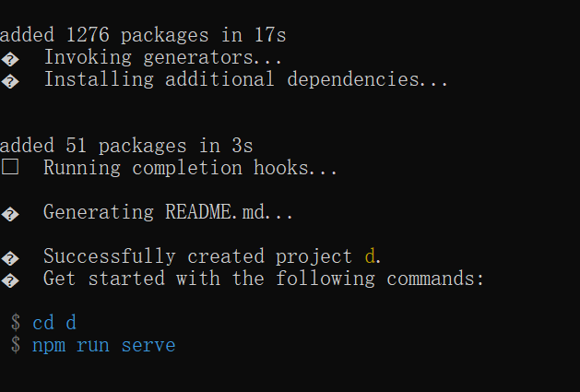Click the word 'serve' in the npm command
Image resolution: width=580 pixels, height=392 pixels.
148,346
